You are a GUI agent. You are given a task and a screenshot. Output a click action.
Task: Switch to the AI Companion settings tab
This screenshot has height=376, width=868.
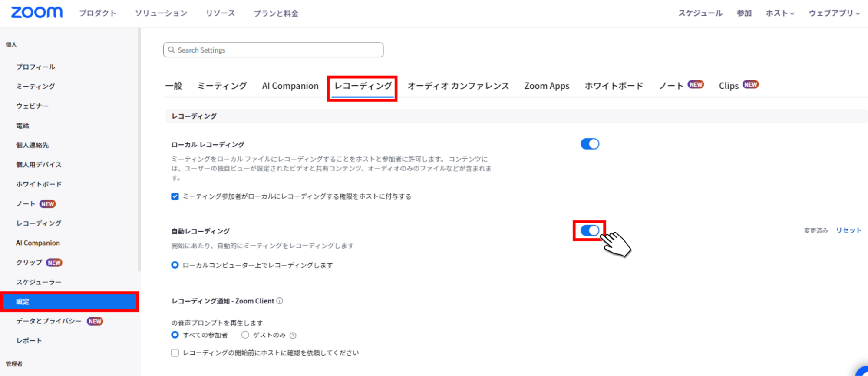pos(290,86)
